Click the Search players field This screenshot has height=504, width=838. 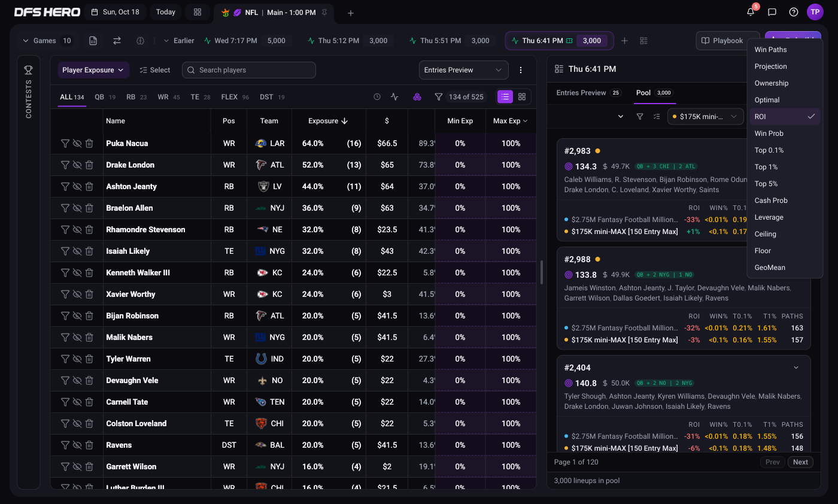click(x=249, y=70)
